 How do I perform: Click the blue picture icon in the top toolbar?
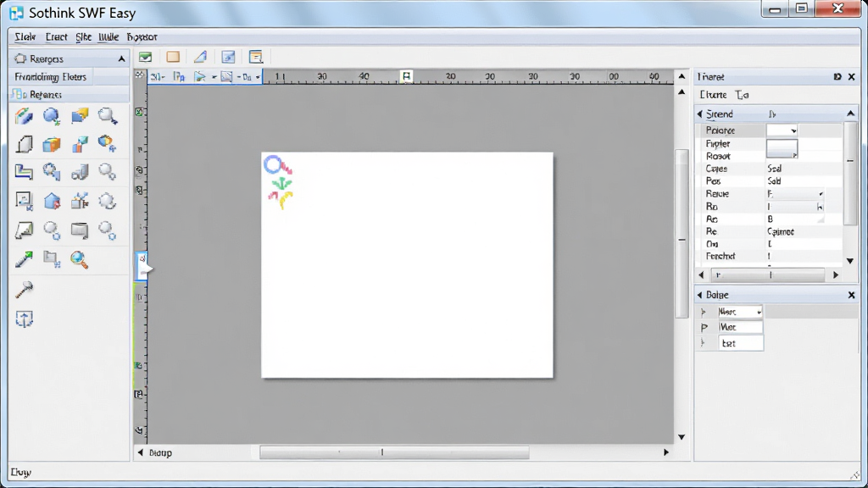click(x=228, y=57)
